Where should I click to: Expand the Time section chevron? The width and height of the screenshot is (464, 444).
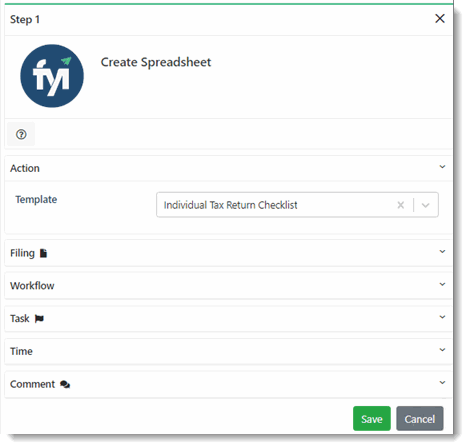tap(442, 350)
